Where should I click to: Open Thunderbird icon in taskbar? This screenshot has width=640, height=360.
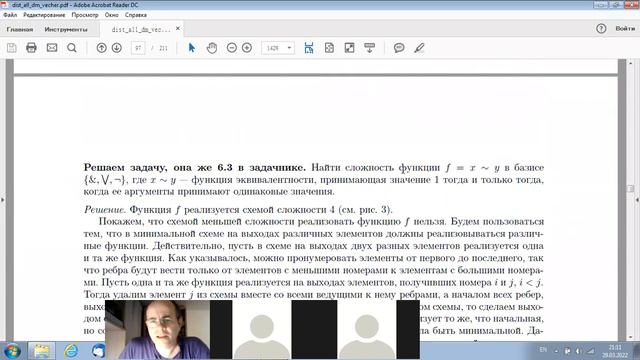pyautogui.click(x=99, y=351)
